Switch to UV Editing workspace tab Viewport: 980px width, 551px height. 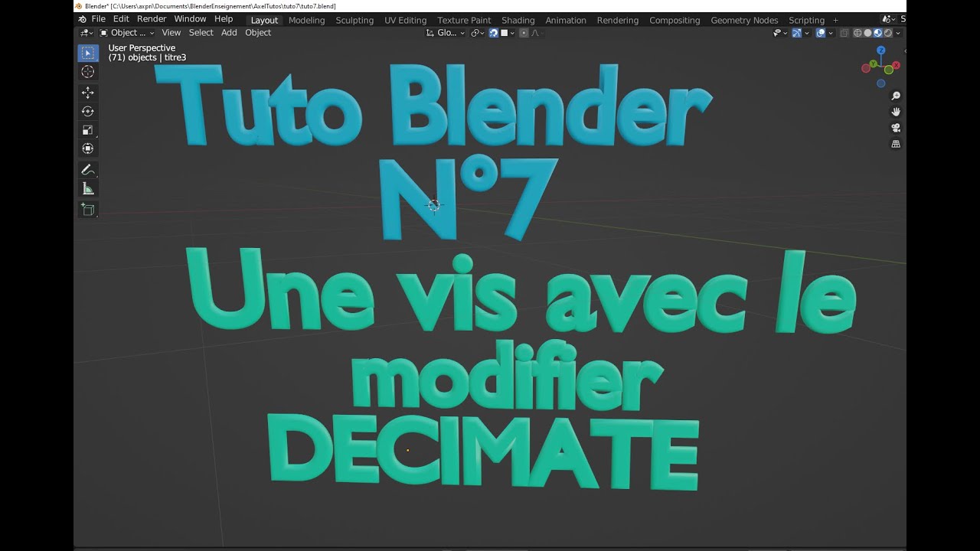pos(406,20)
